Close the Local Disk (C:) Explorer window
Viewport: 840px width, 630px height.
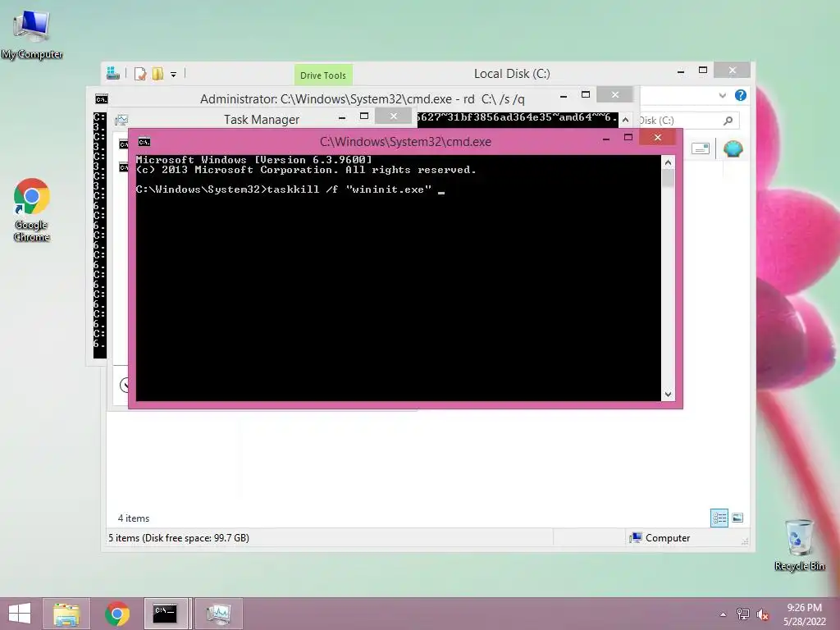(733, 71)
